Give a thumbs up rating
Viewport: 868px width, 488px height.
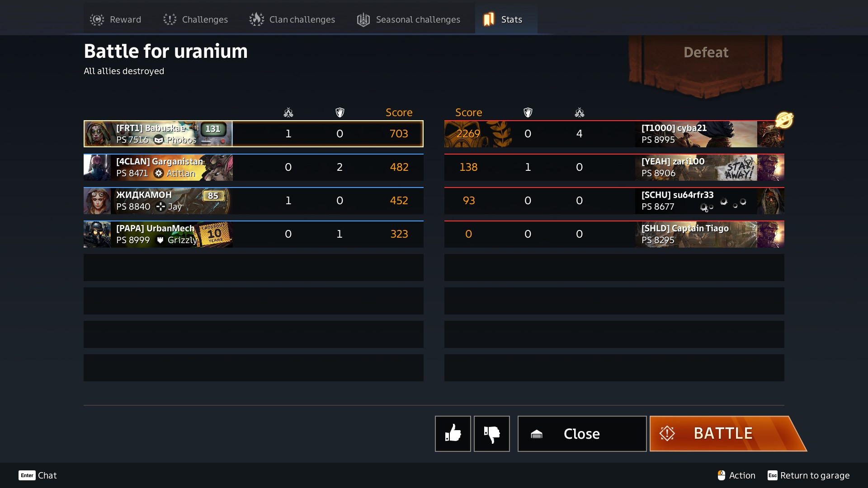pyautogui.click(x=453, y=433)
